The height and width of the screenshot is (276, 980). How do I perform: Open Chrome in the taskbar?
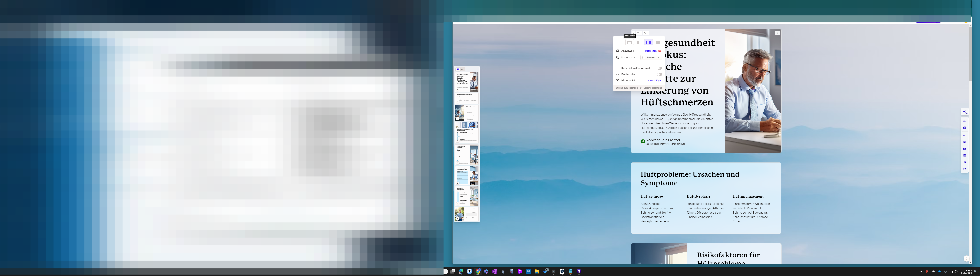pos(478,271)
